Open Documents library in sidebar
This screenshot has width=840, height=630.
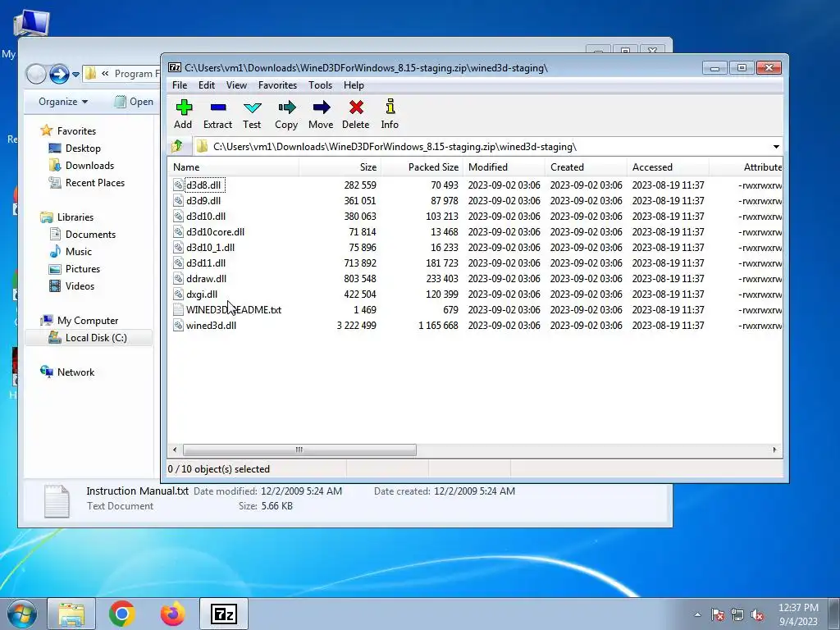[82, 234]
